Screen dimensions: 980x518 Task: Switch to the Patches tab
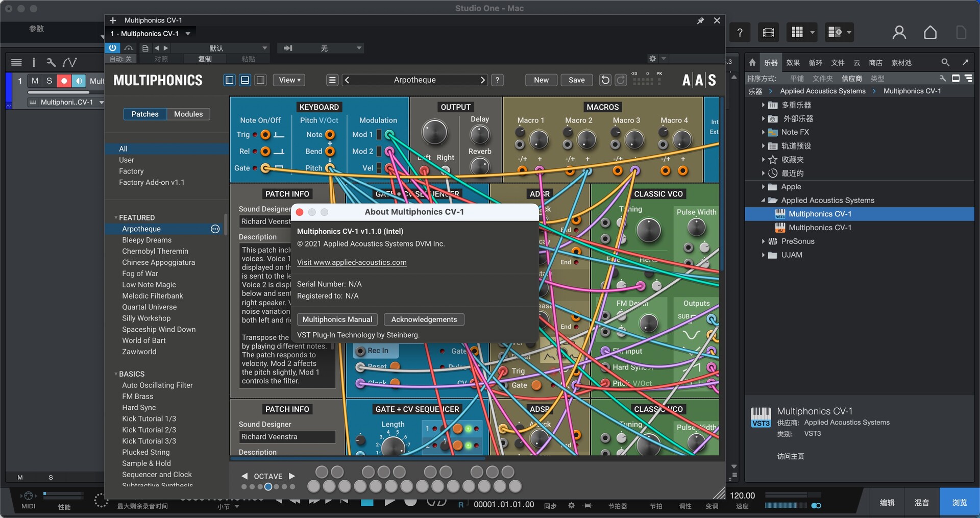[145, 114]
